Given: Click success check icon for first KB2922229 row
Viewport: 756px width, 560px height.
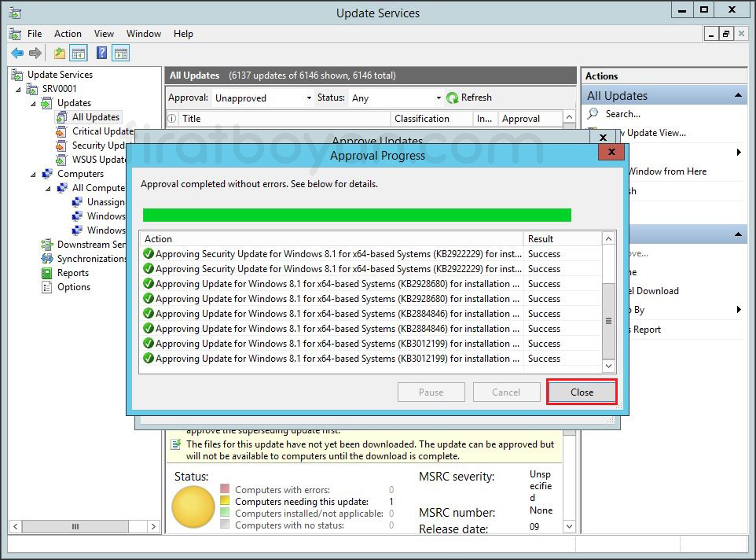Looking at the screenshot, I should click(149, 254).
